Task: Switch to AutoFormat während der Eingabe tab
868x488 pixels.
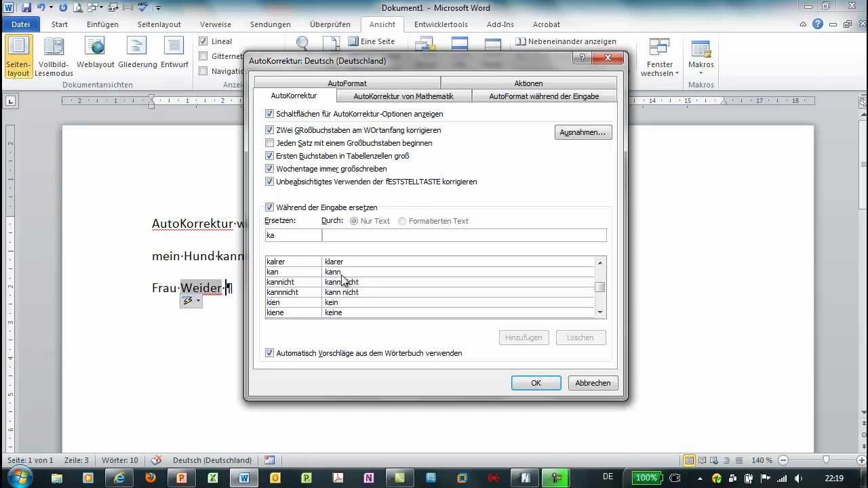Action: click(544, 96)
